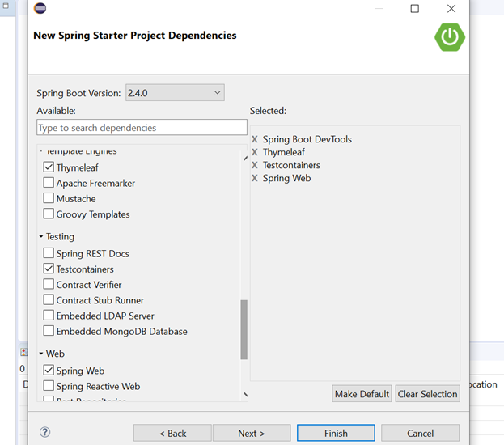Click Finish to create project
Image resolution: width=504 pixels, height=445 pixels.
(x=336, y=433)
